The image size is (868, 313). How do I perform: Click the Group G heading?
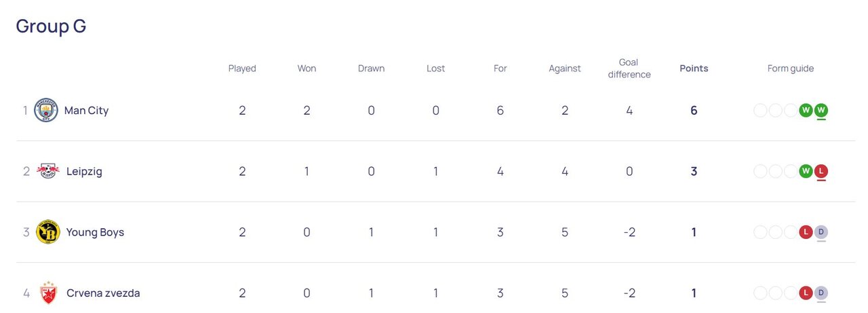(x=51, y=26)
